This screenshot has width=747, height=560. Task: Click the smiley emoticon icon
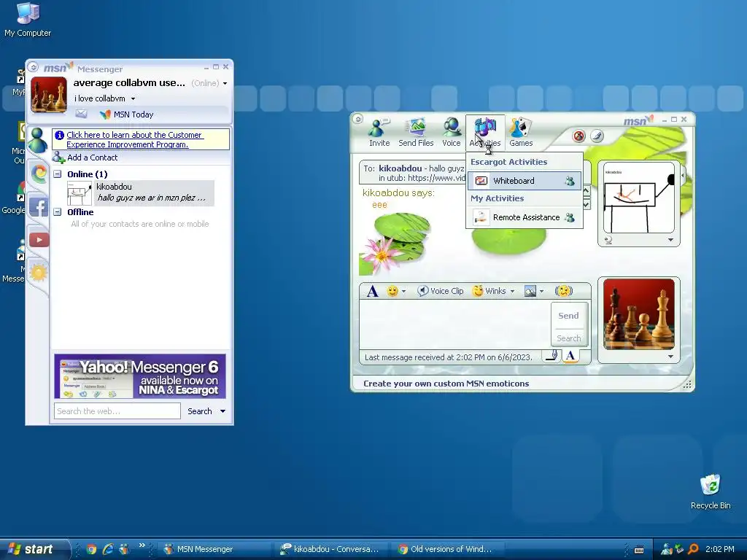392,291
